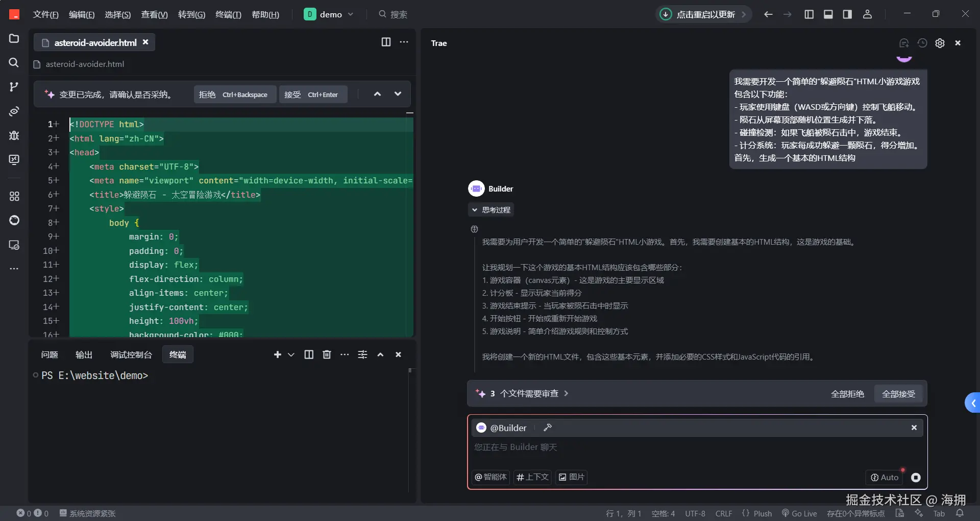Click the 空格: 4 indentation selector
This screenshot has height=521, width=980.
click(663, 513)
